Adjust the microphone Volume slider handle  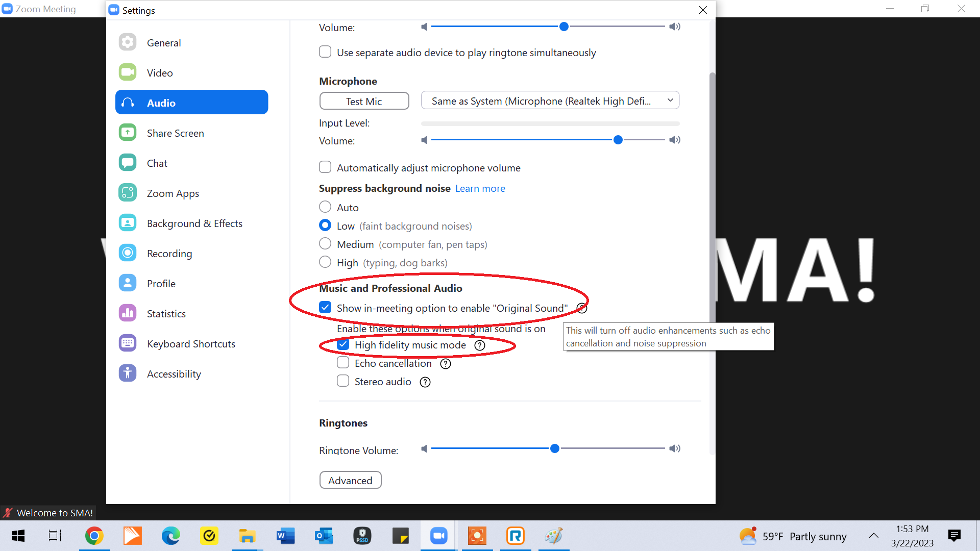[x=618, y=140]
